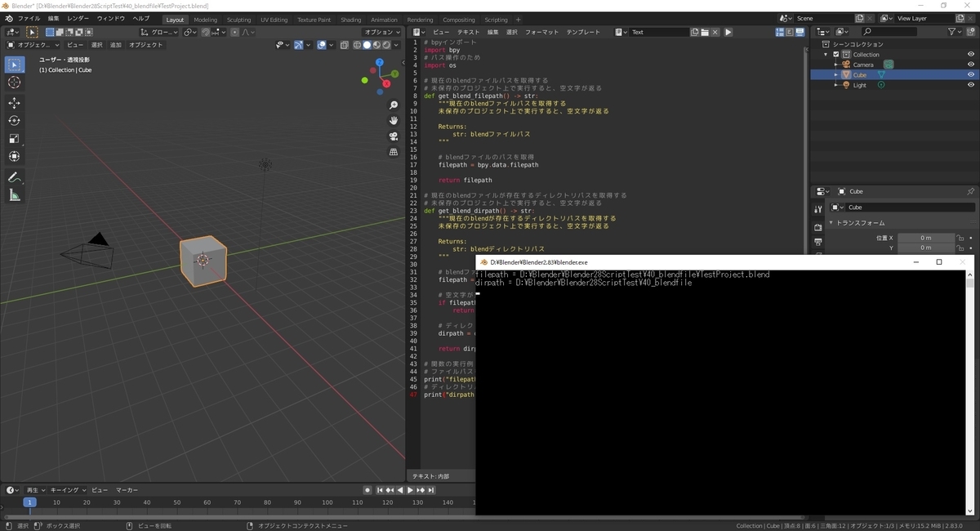Expand the Light item in outliner
This screenshot has height=531, width=980.
(835, 85)
